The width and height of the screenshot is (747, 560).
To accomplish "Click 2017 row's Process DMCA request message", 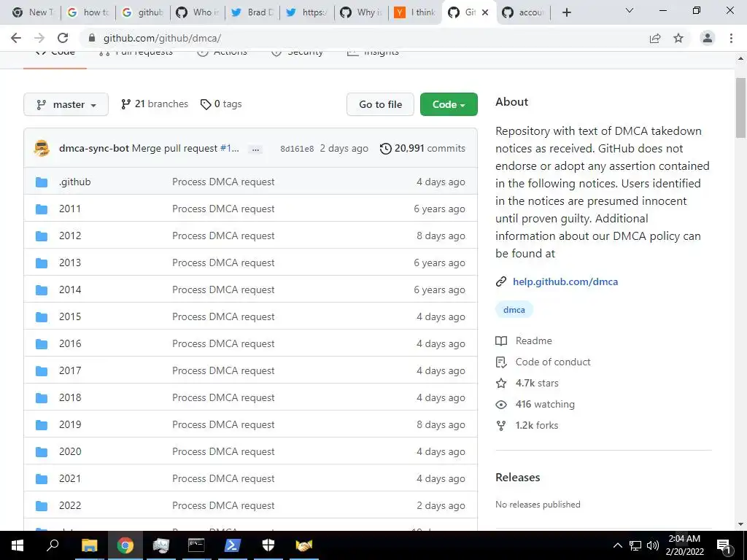I will pyautogui.click(x=223, y=370).
